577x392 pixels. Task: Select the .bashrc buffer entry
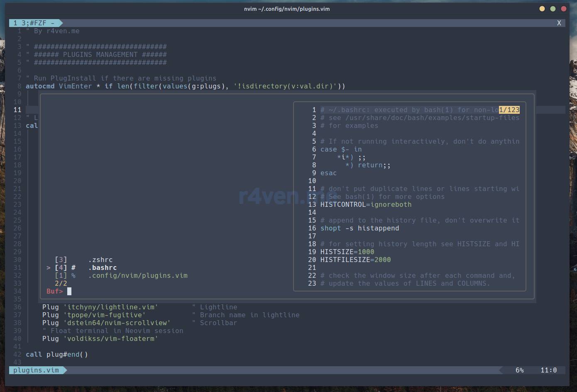pyautogui.click(x=102, y=268)
